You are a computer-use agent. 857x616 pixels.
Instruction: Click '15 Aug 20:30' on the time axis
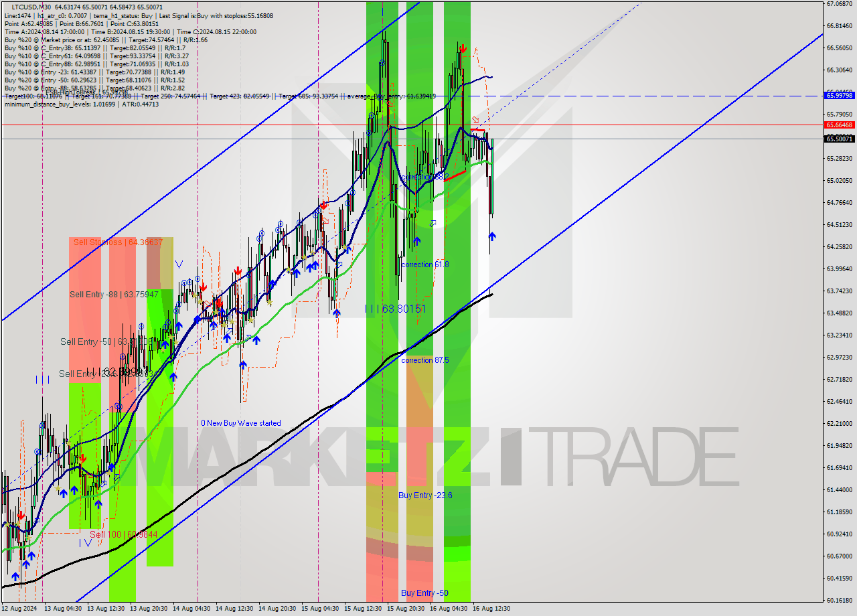coord(406,609)
